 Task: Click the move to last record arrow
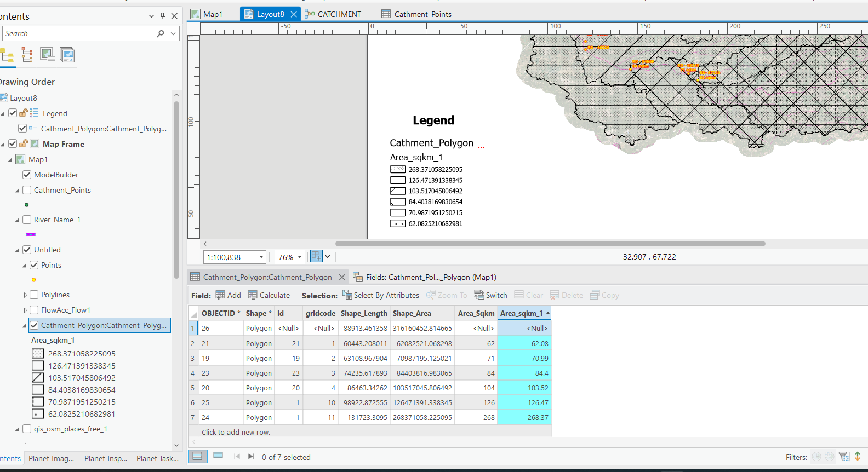(x=251, y=457)
